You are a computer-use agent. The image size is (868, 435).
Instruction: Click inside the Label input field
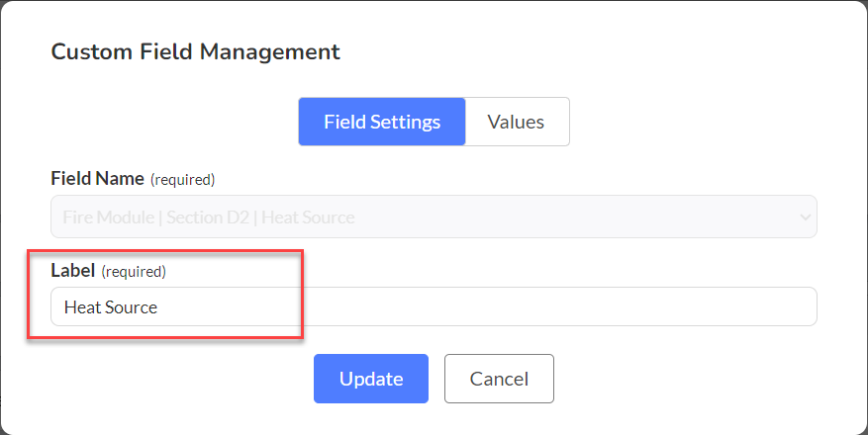click(434, 306)
